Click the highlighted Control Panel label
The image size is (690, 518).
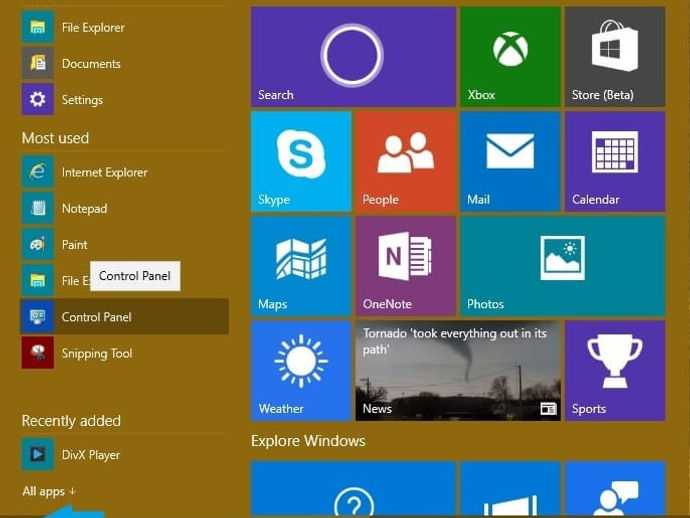(96, 317)
